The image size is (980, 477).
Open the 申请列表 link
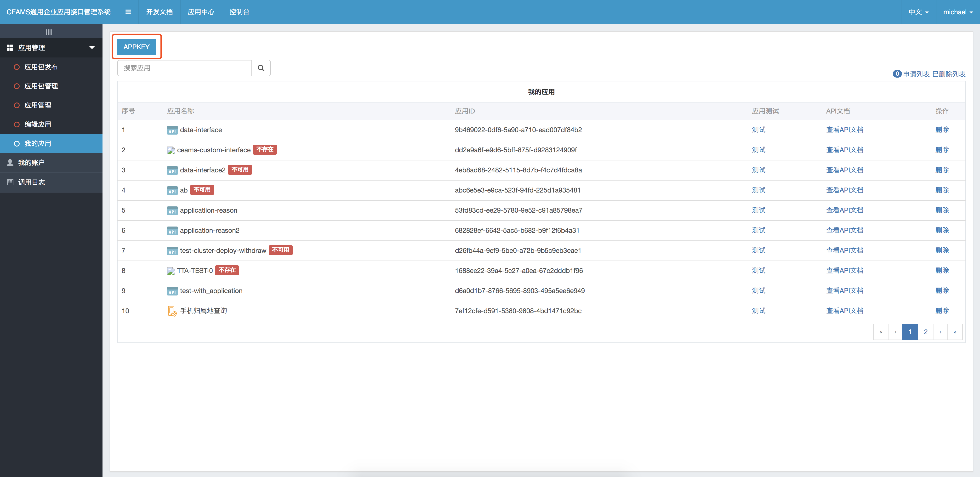[916, 74]
